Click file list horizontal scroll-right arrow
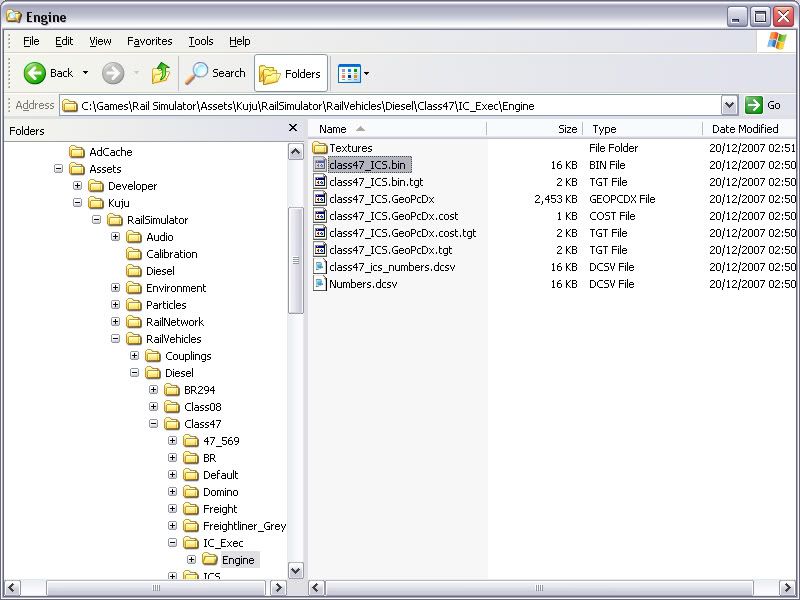Screen dimensions: 800x600 coord(787,588)
